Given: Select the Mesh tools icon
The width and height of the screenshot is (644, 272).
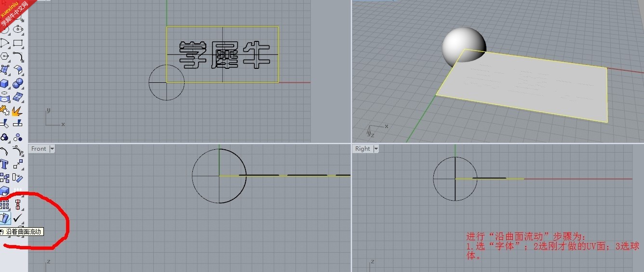Looking at the screenshot, I should coord(18,97).
